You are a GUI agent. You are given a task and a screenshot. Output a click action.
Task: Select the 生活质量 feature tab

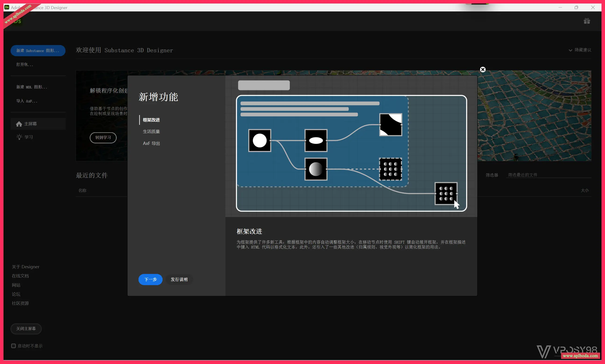(151, 132)
